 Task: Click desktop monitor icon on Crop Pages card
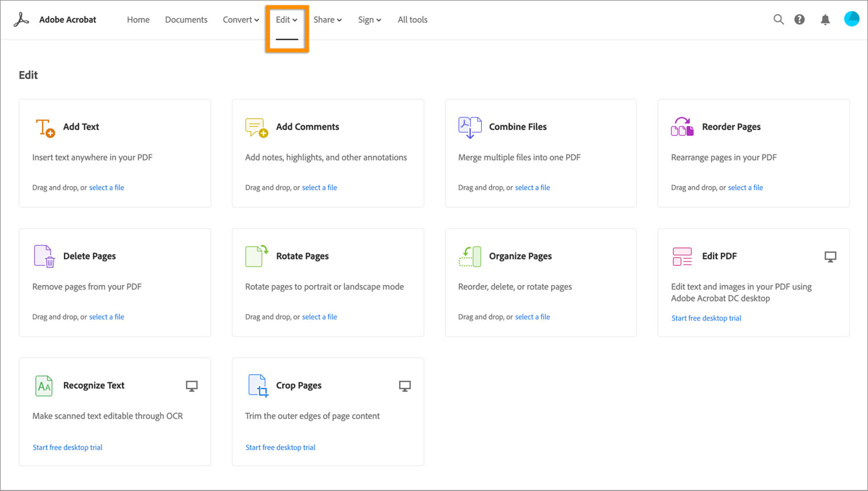point(405,386)
